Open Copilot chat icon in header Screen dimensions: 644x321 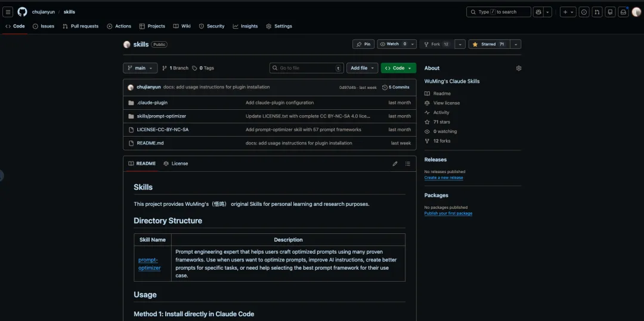pos(538,12)
